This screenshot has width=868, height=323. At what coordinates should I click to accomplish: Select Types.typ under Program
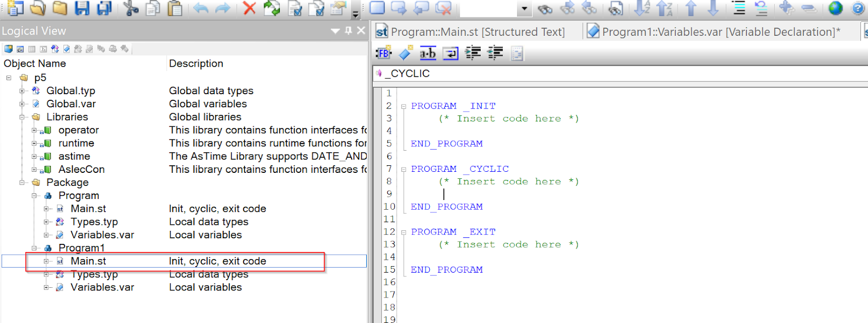[x=94, y=222]
